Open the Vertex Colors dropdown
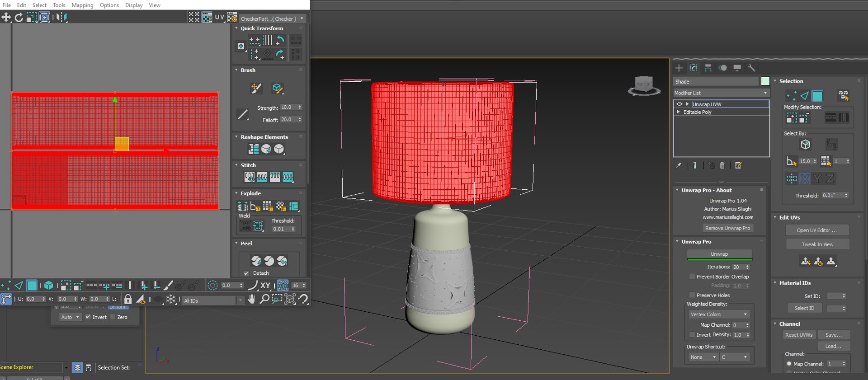 tap(719, 314)
